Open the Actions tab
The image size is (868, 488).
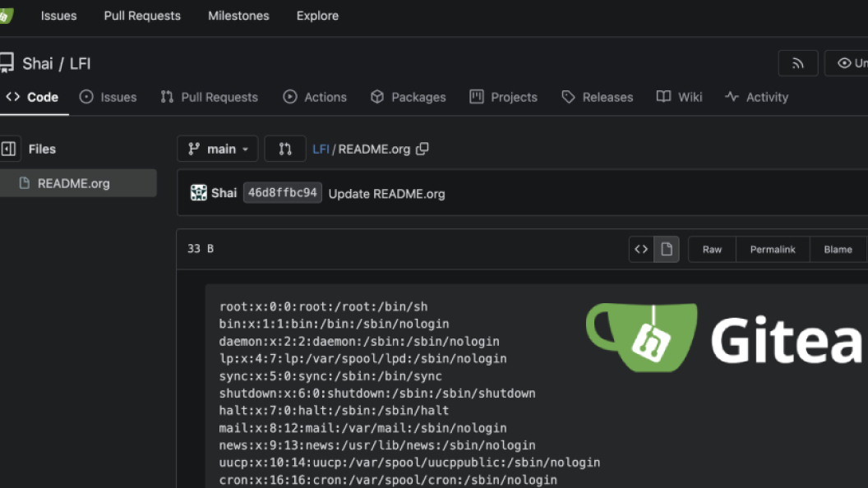(x=315, y=98)
